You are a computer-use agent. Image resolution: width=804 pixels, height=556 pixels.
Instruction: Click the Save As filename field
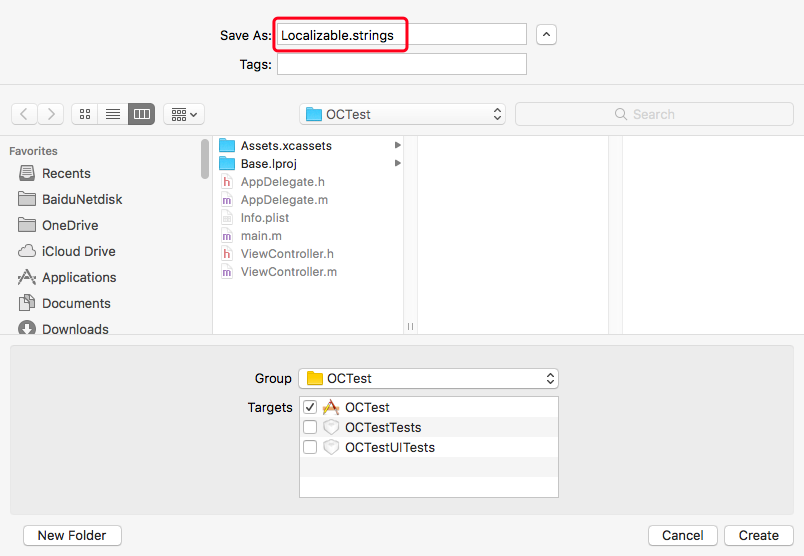(x=402, y=35)
